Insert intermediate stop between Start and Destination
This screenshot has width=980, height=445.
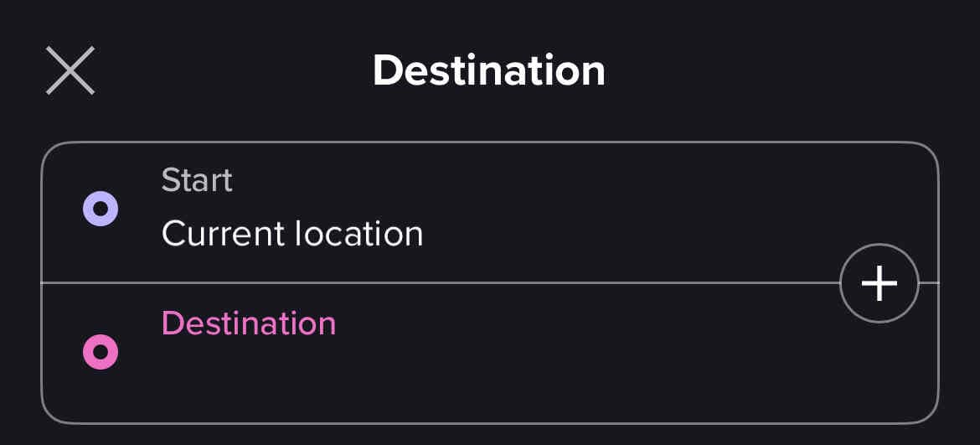(879, 283)
